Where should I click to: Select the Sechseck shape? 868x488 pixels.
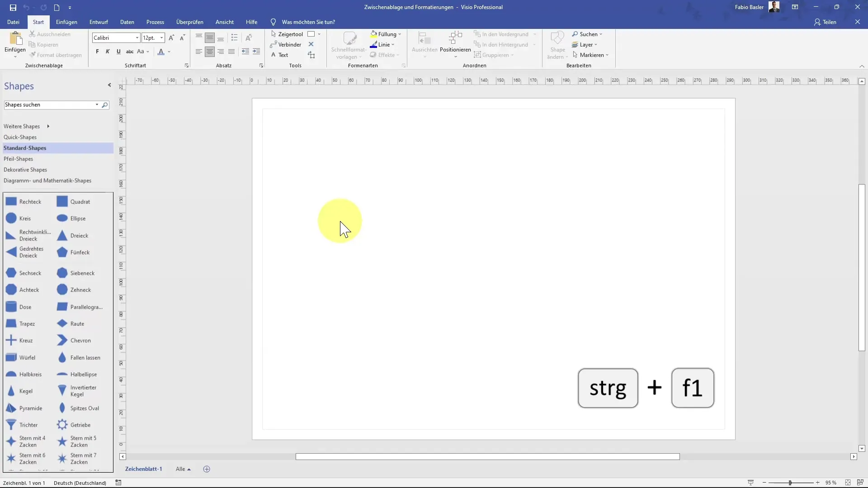coord(24,273)
